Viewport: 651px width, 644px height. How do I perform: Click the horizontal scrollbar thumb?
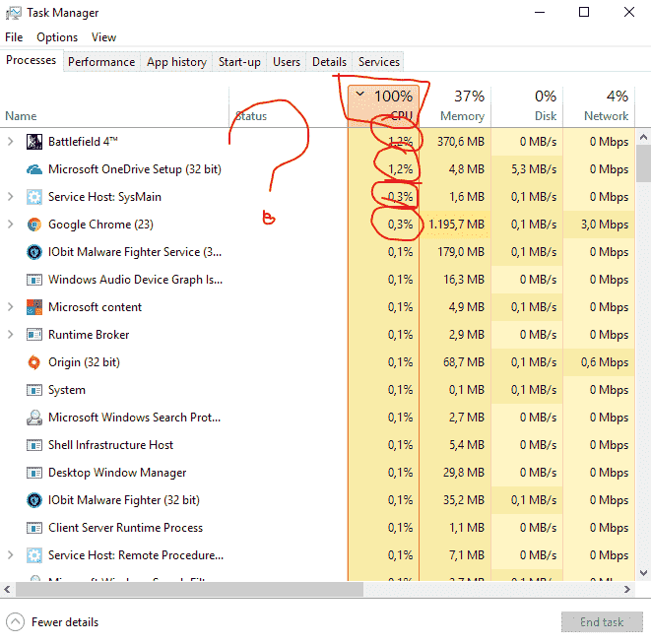pyautogui.click(x=189, y=589)
